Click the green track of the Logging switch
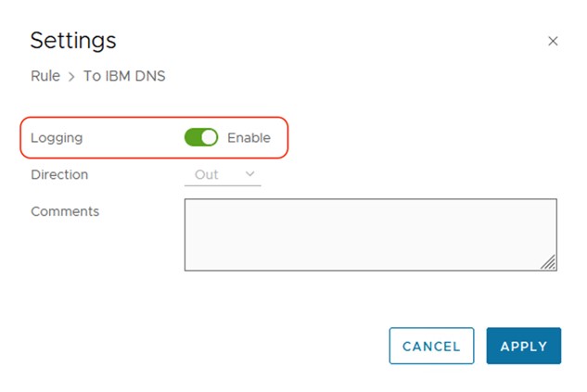The image size is (587, 392). [x=192, y=137]
